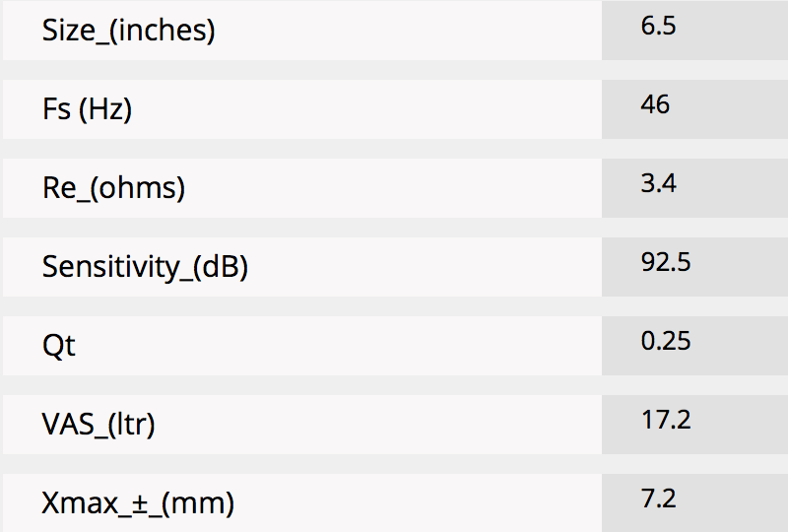This screenshot has height=532, width=788.
Task: Select the 0.25 Qt value
Action: pyautogui.click(x=666, y=341)
